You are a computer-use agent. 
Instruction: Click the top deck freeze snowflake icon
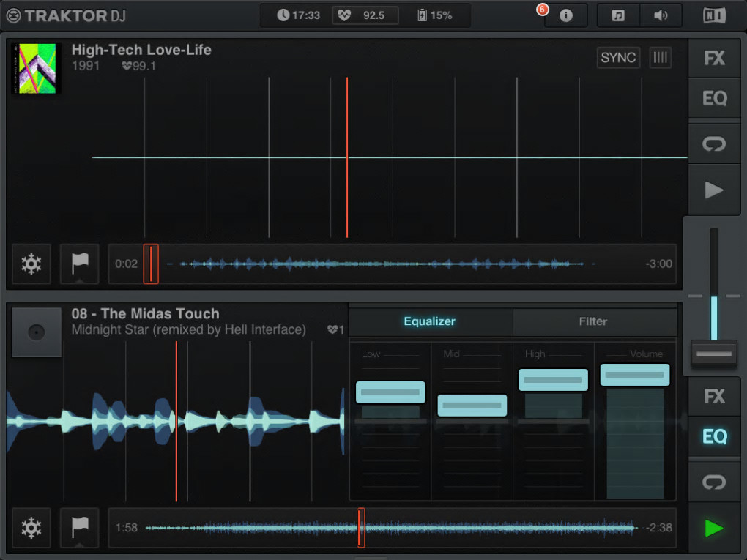click(x=31, y=264)
